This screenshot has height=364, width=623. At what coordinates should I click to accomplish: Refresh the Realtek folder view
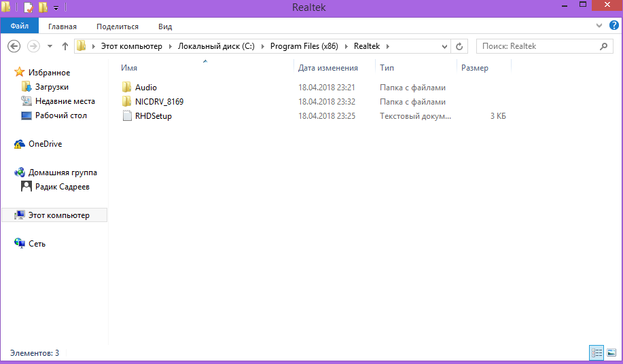tap(459, 46)
